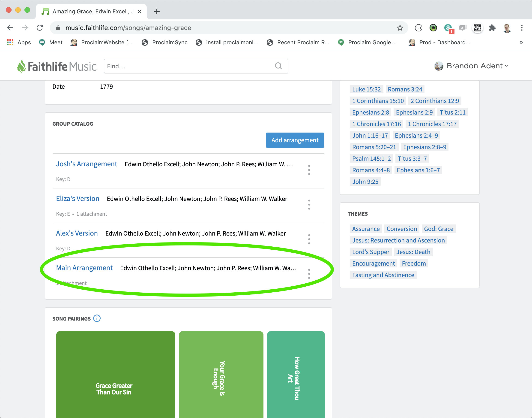The image size is (532, 418).
Task: Open Chrome's three-dot menu
Action: [521, 28]
